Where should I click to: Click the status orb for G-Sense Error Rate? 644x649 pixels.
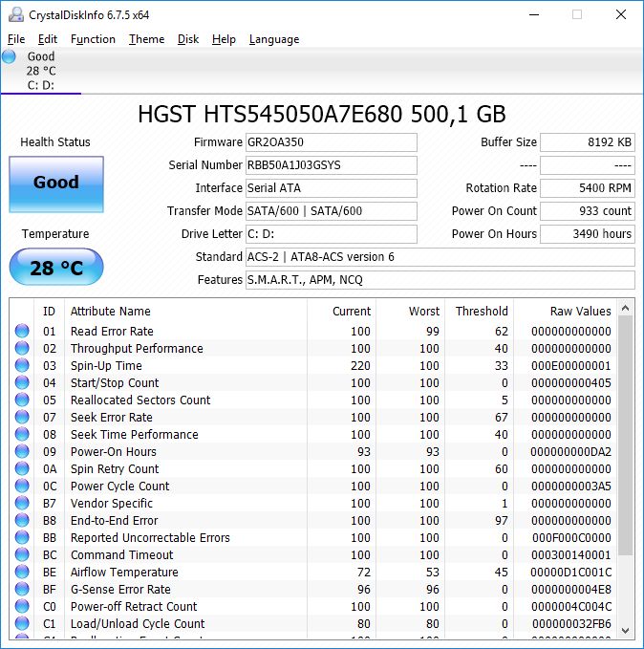coord(22,589)
